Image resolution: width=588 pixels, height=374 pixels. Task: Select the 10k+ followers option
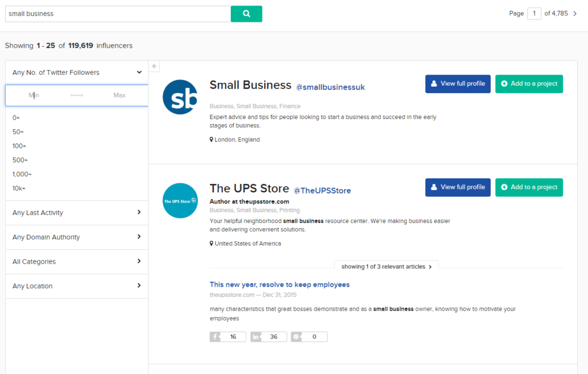pyautogui.click(x=19, y=188)
